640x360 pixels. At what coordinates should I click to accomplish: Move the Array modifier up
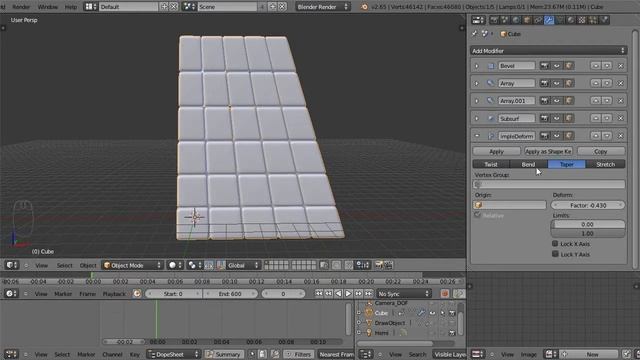(596, 83)
